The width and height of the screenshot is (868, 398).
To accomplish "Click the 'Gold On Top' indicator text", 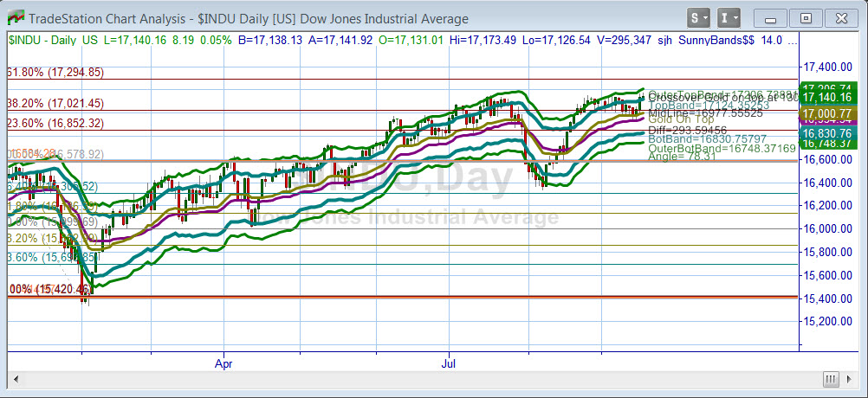I will 681,119.
